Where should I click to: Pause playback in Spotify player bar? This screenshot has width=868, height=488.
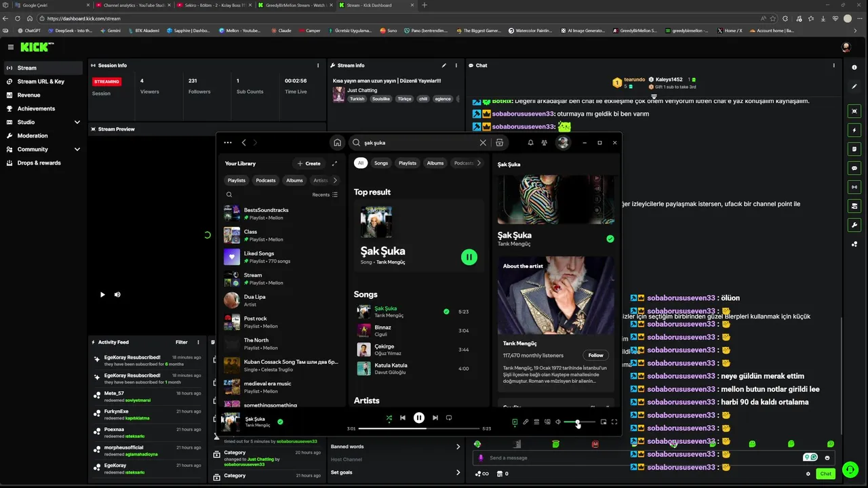click(419, 418)
